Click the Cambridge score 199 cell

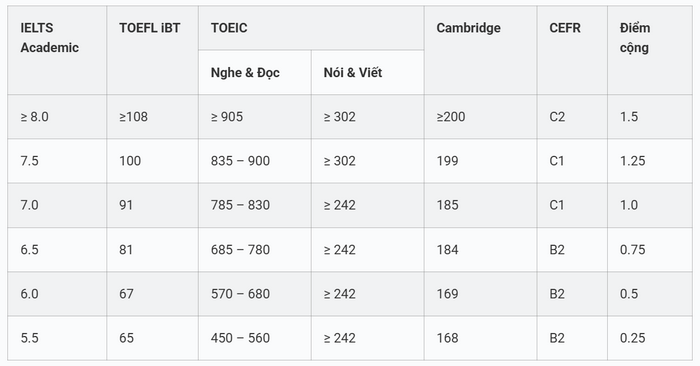coord(480,161)
